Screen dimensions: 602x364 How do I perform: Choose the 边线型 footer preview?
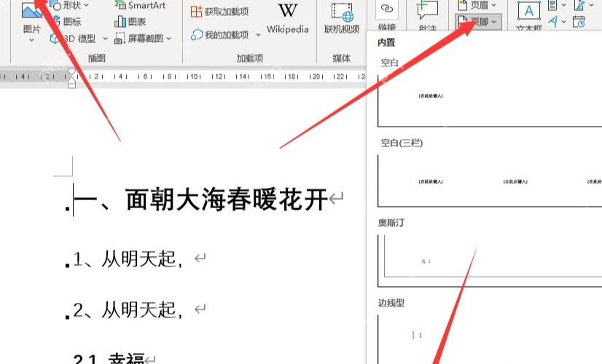coord(490,339)
